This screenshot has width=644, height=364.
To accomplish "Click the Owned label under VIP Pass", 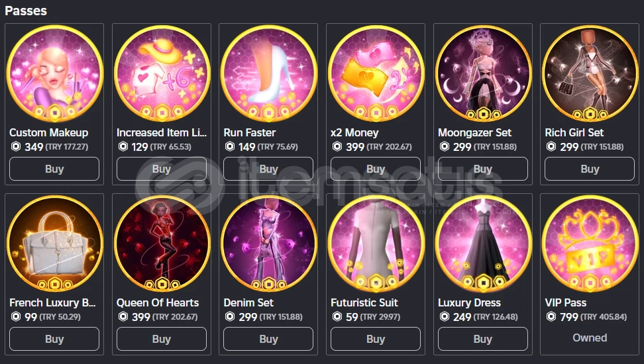I will 590,338.
